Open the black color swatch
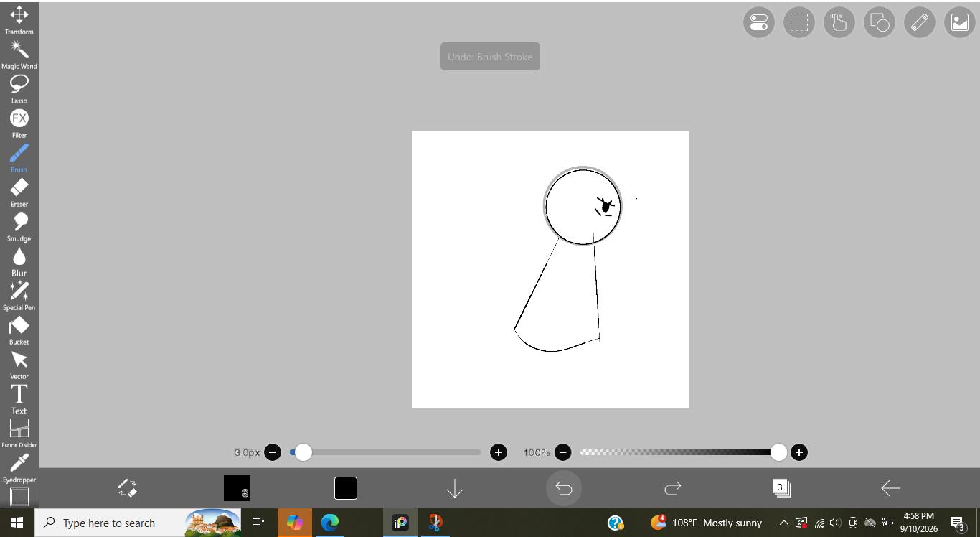The height and width of the screenshot is (537, 980). click(x=346, y=488)
